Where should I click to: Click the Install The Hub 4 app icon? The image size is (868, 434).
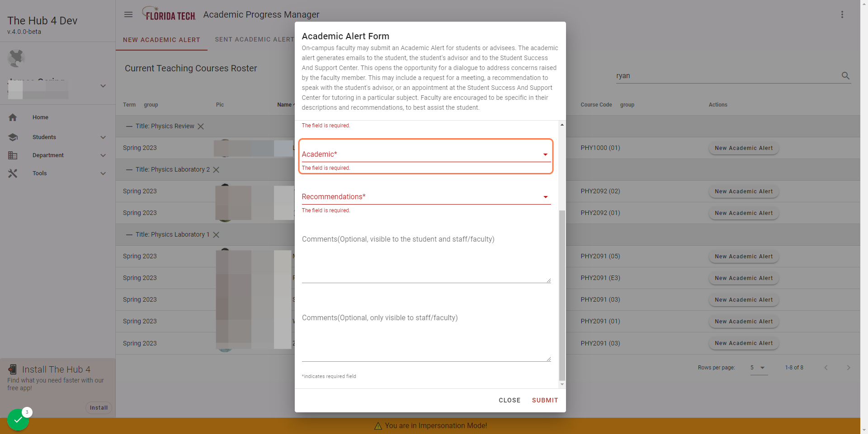pyautogui.click(x=13, y=369)
